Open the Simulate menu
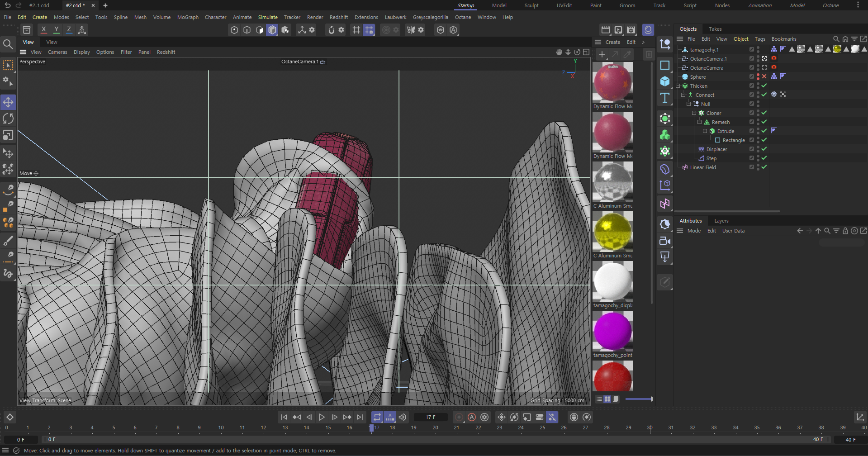Screen dimensions: 868x456 point(268,17)
